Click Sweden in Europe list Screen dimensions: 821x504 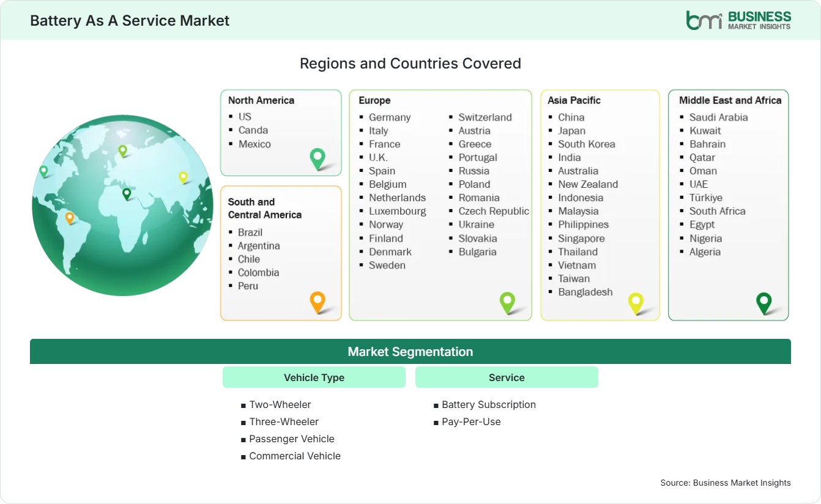coord(387,265)
